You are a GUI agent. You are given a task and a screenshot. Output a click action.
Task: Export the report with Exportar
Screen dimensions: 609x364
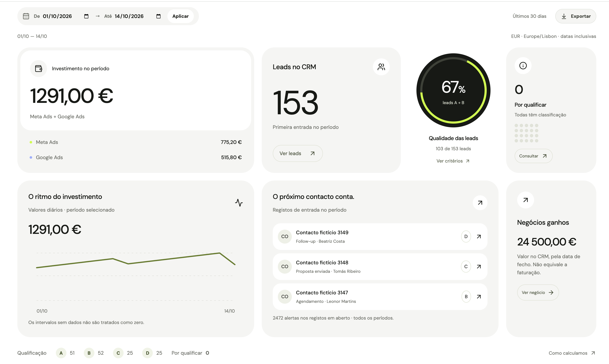click(575, 16)
